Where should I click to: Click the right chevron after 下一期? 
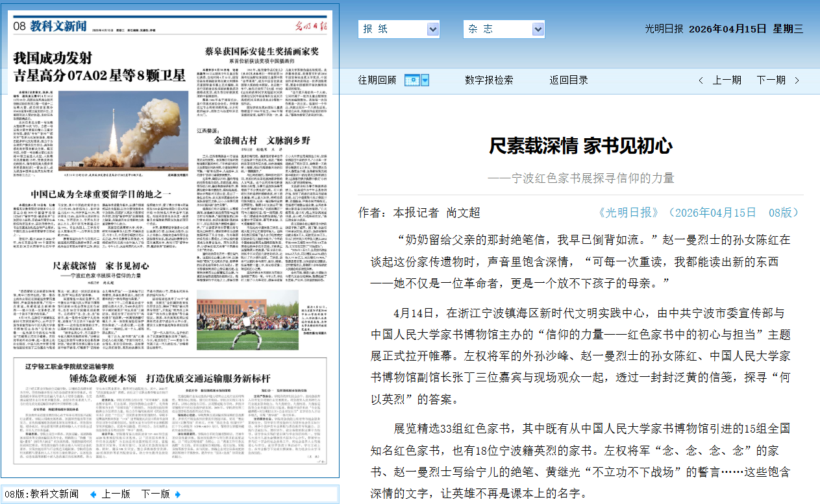point(797,80)
